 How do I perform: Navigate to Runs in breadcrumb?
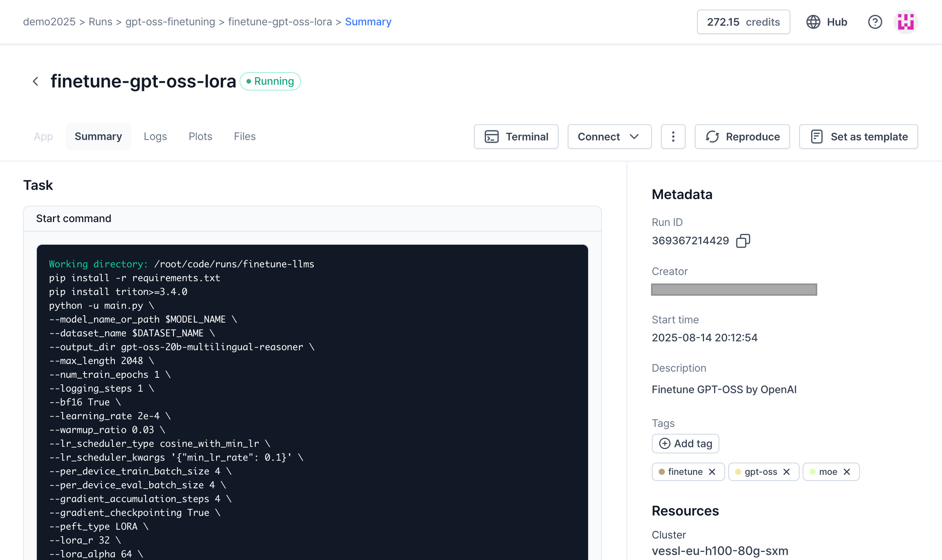[x=100, y=22]
